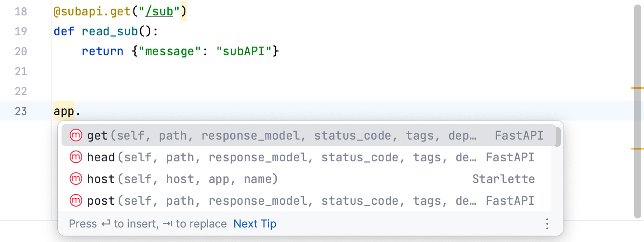Screen dimensions: 644x242
Task: Click the upper orange warning stripe marker
Action: click(637, 87)
